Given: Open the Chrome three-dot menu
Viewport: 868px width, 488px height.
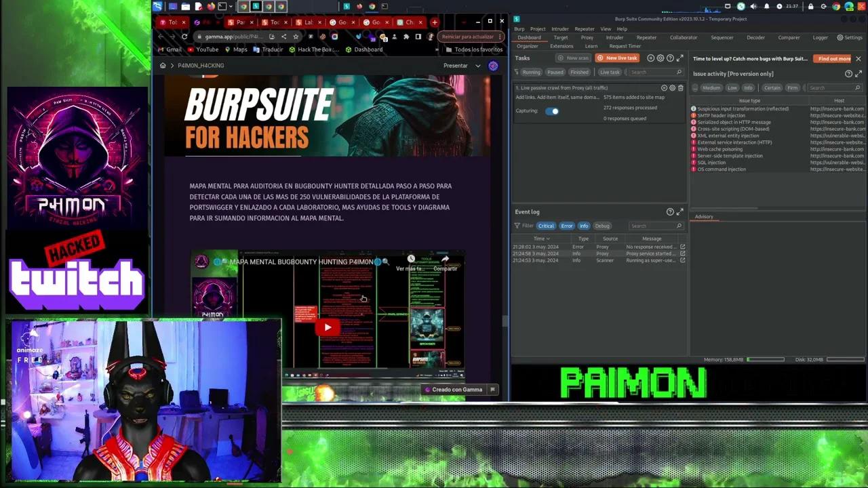Looking at the screenshot, I should (501, 37).
